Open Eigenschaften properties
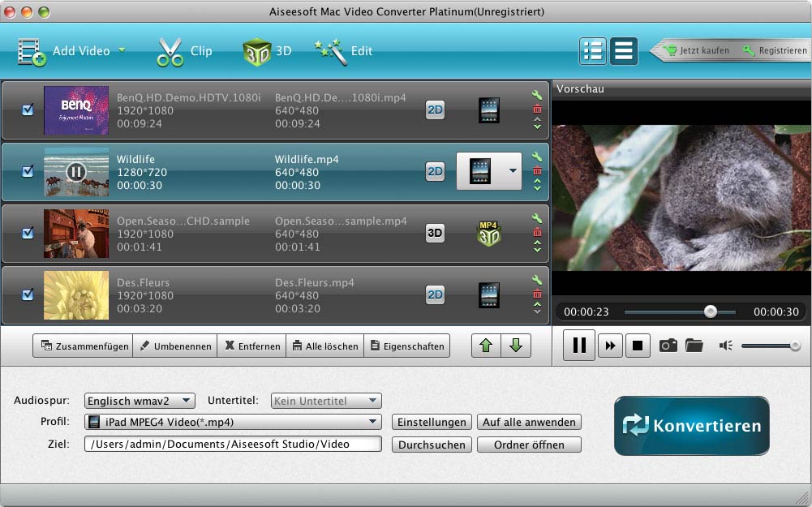The width and height of the screenshot is (812, 507). (x=407, y=346)
